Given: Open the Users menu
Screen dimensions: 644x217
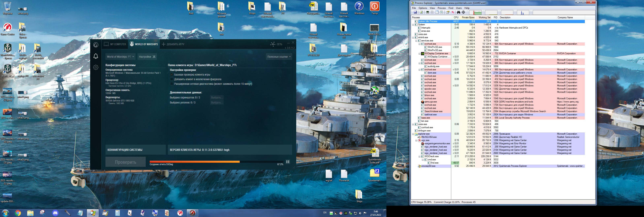Looking at the screenshot, I should point(459,8).
